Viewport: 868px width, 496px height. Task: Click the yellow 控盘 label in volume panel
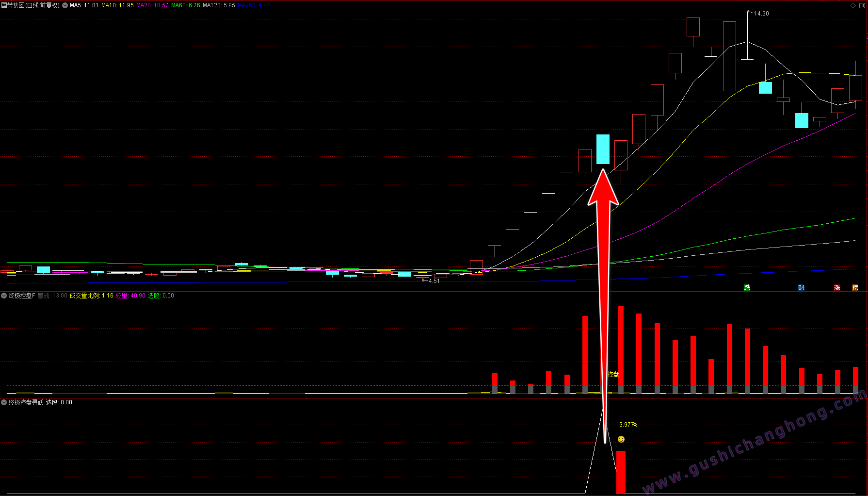[613, 374]
